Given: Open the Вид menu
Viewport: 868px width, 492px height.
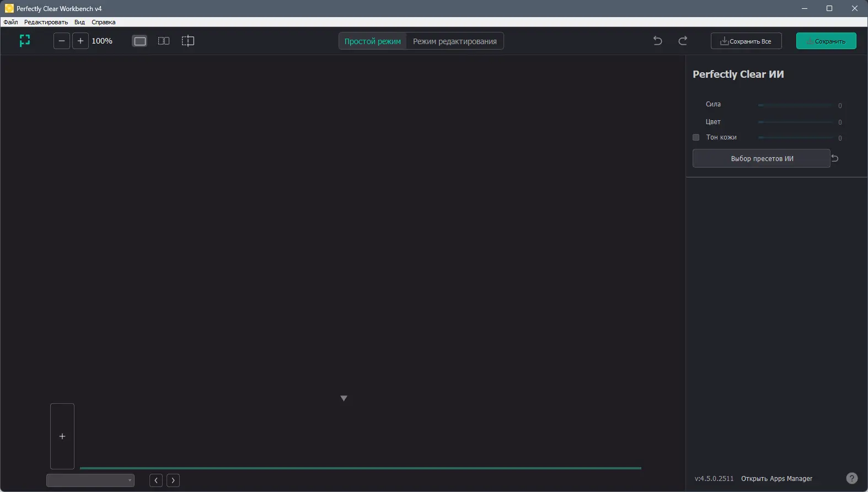Looking at the screenshot, I should [79, 22].
